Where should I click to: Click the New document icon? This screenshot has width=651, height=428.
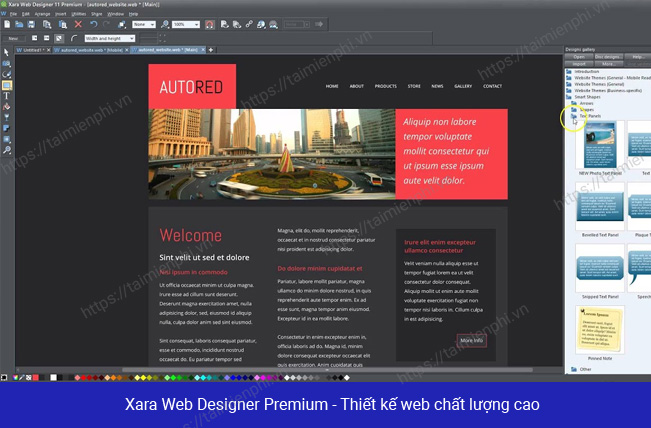tap(7, 24)
